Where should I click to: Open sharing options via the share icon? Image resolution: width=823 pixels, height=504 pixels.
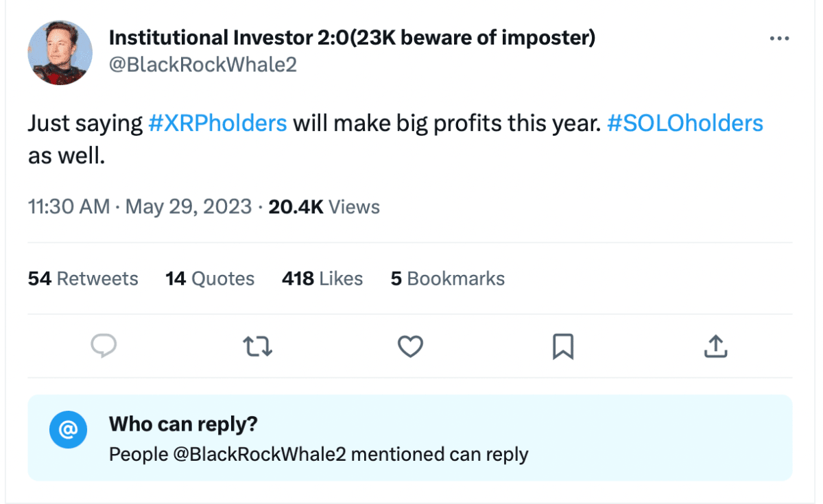pos(715,347)
